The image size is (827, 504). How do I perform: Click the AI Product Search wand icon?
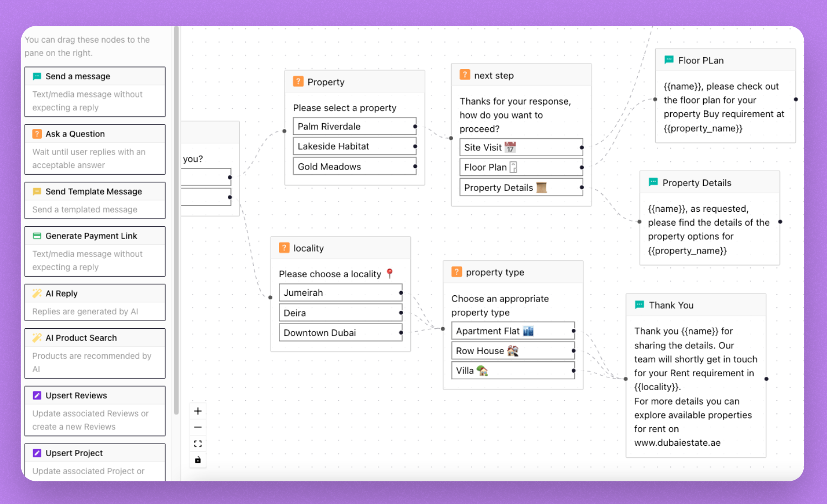(37, 338)
